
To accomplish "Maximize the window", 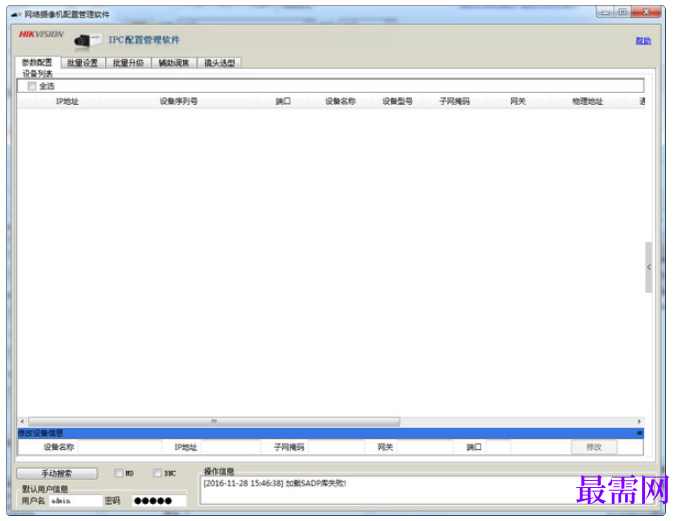I will point(622,12).
